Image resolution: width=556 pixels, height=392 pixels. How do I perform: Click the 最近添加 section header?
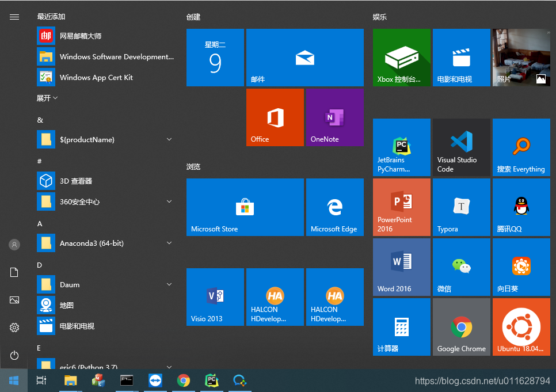click(51, 17)
